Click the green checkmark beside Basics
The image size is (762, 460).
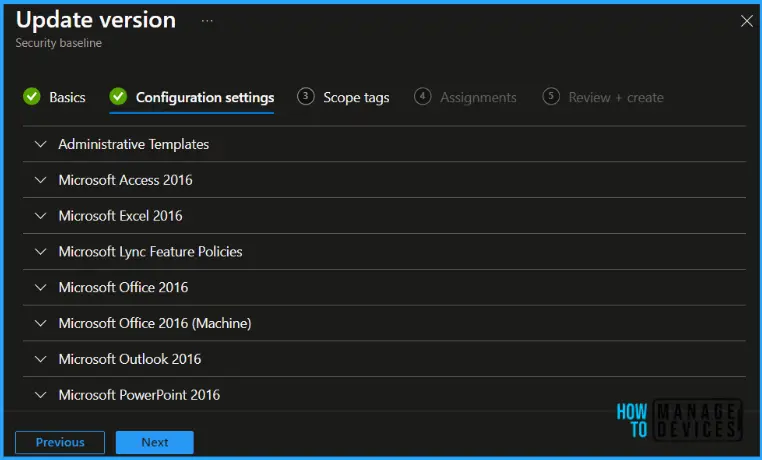tap(32, 97)
